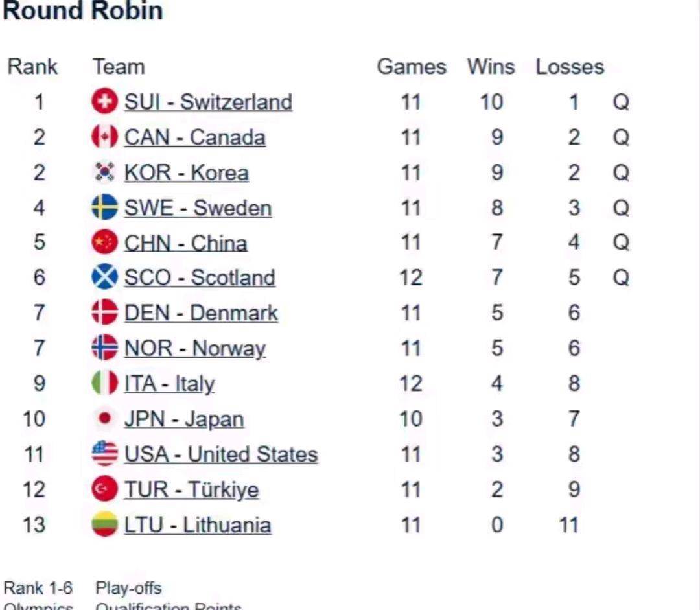Open the LTU - Lithuania team link
This screenshot has height=610, width=700.
point(197,524)
